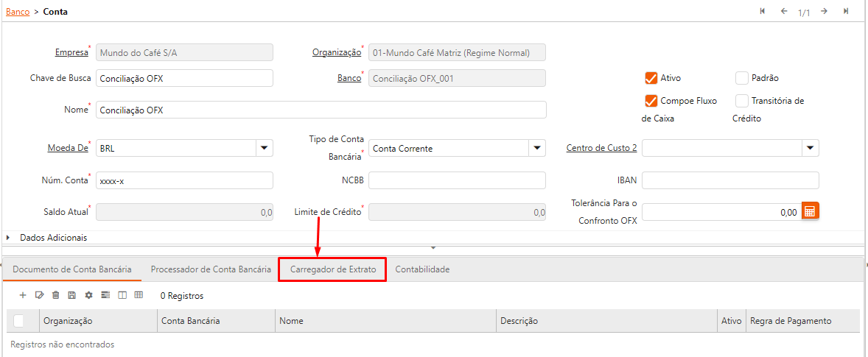The image size is (868, 357).
Task: Click the add new record plus icon
Action: pos(23,295)
